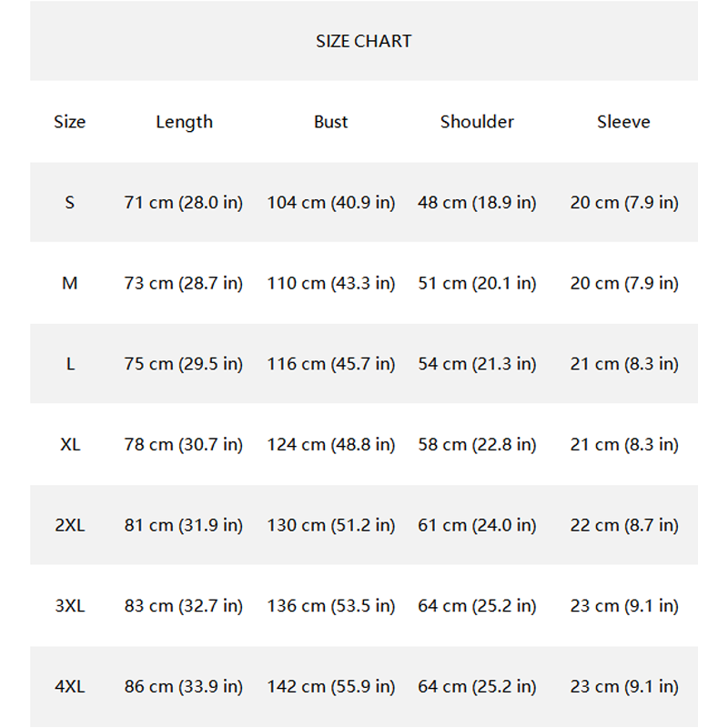Image resolution: width=728 pixels, height=728 pixels.
Task: Select the M size row label
Action: tap(70, 283)
